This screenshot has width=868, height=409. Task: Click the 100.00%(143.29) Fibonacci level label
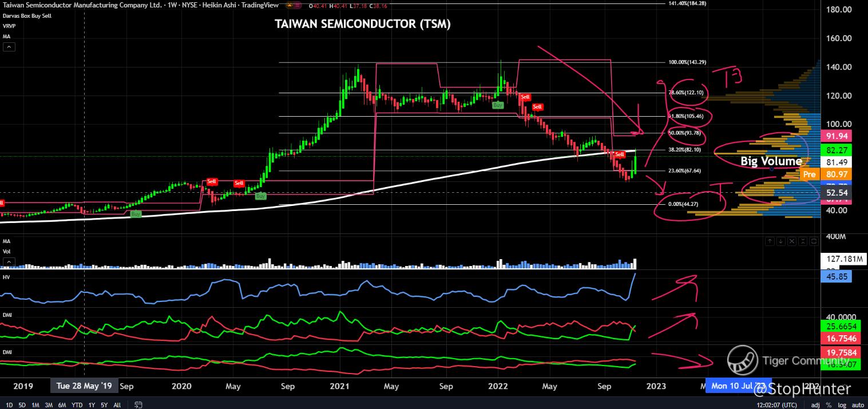click(687, 62)
